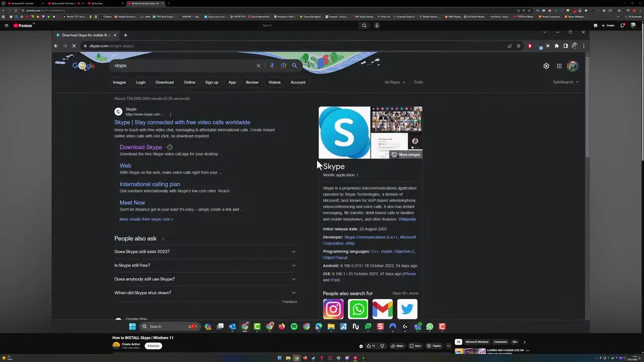This screenshot has height=362, width=644.
Task: Open Google Lens image search icon
Action: point(283,65)
